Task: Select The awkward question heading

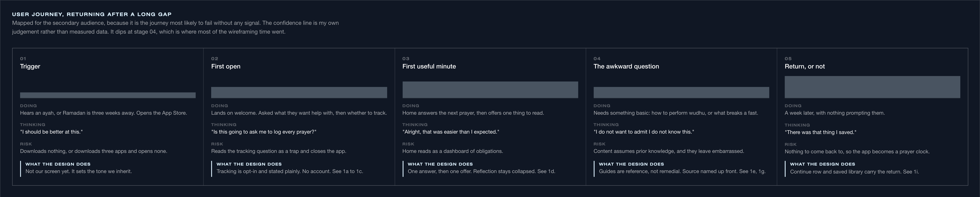Action: [626, 66]
